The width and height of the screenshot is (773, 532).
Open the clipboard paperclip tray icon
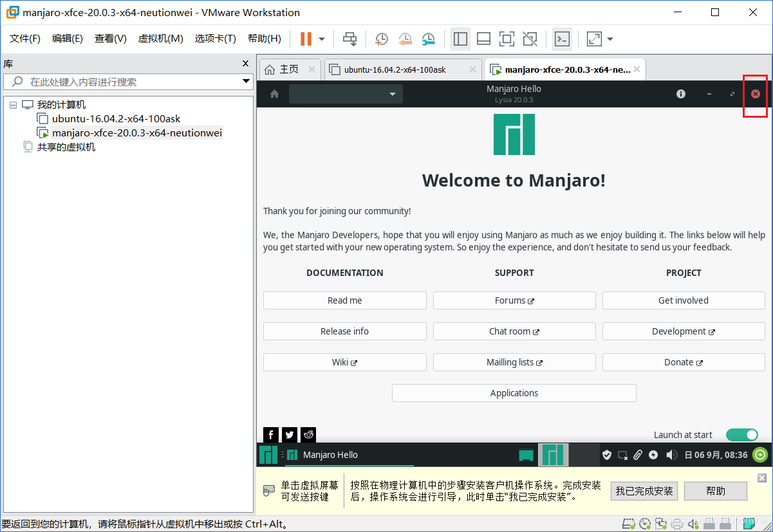[638, 455]
